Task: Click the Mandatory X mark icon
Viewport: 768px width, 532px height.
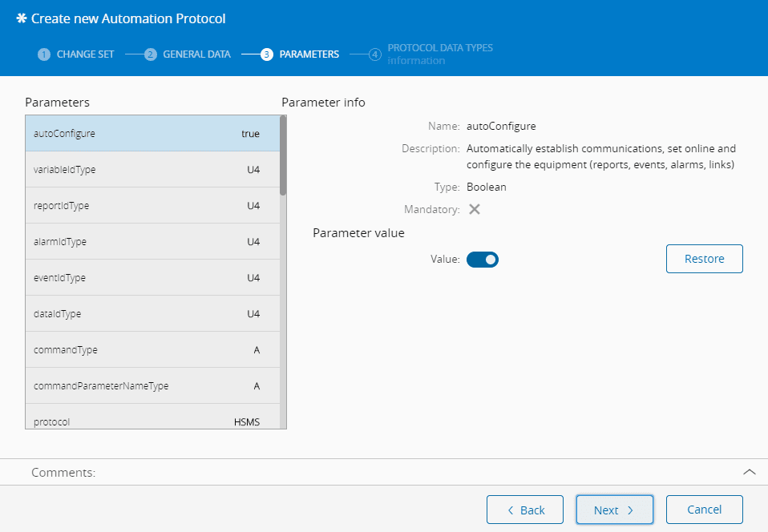Action: coord(475,209)
